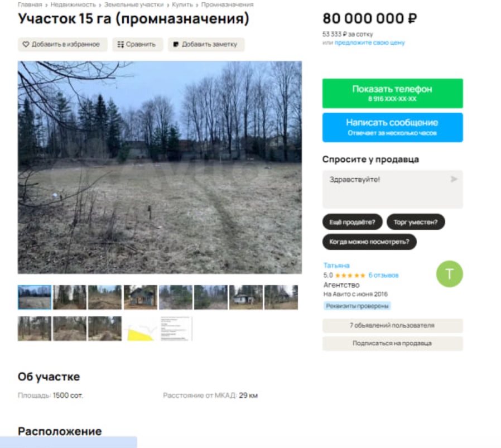
Task: Open the предложите свою цену link
Action: point(369,42)
